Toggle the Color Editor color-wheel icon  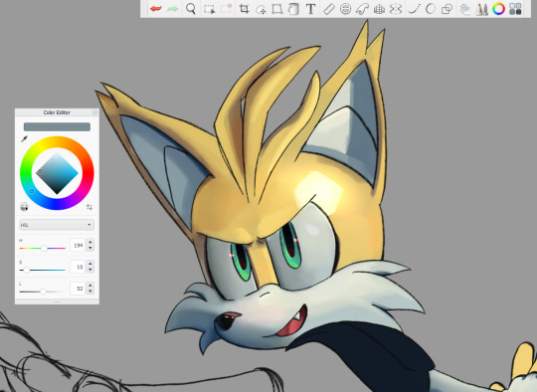(x=498, y=9)
